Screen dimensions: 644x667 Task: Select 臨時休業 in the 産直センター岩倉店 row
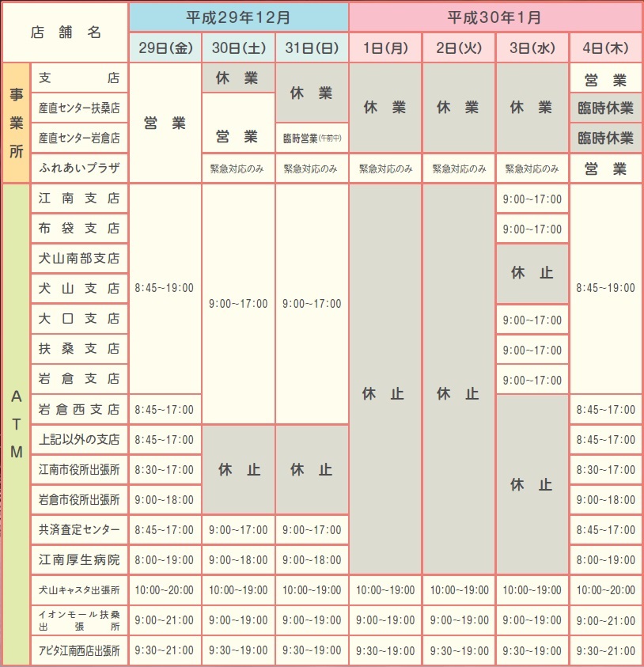coord(606,138)
